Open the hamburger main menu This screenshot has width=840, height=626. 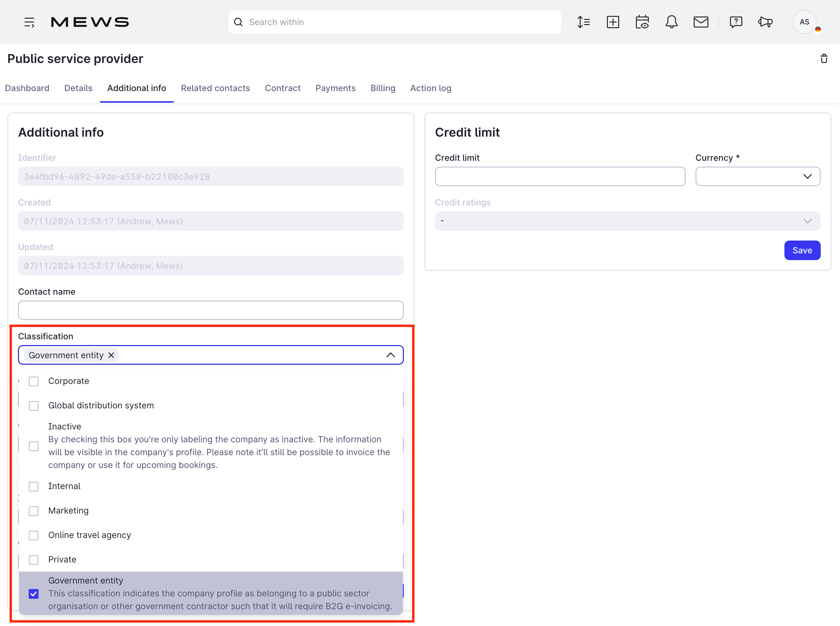(29, 22)
